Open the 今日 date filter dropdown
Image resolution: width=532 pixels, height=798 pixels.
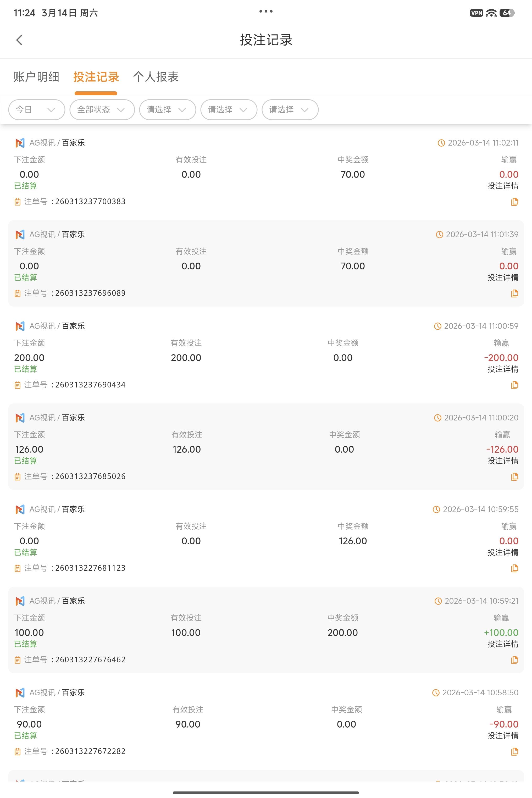click(x=36, y=110)
